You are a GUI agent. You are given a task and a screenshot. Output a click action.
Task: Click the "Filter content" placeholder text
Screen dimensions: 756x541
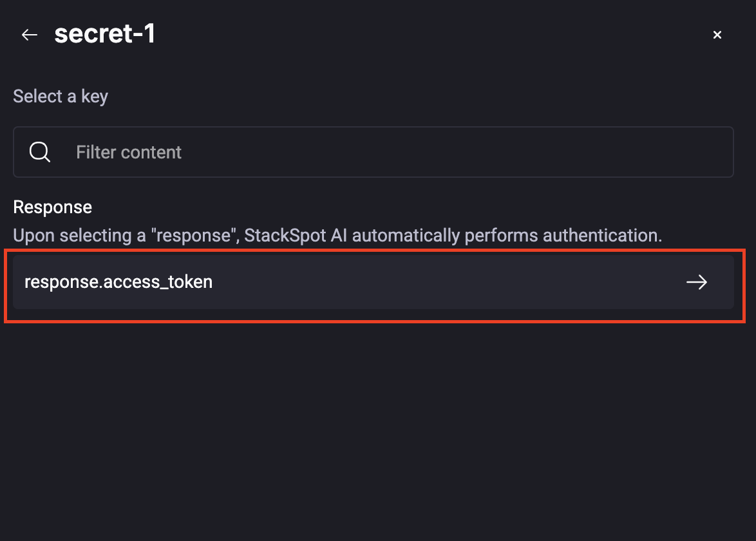point(129,153)
